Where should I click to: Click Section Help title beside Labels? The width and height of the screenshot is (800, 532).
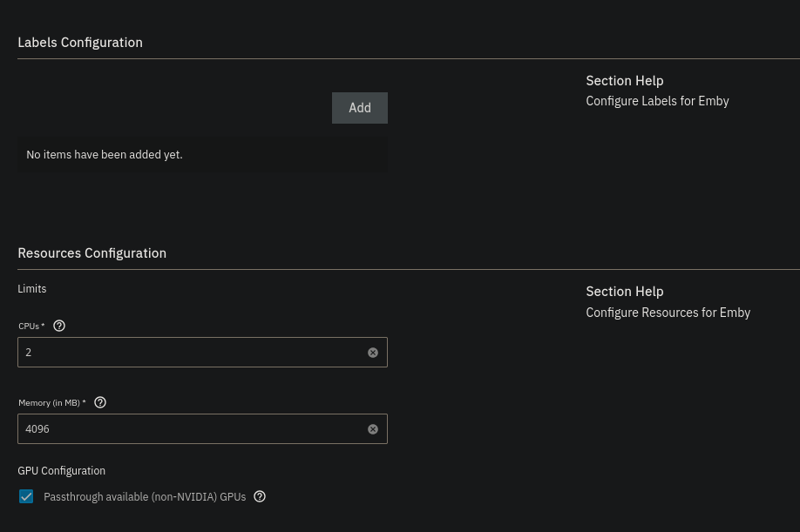coord(624,80)
